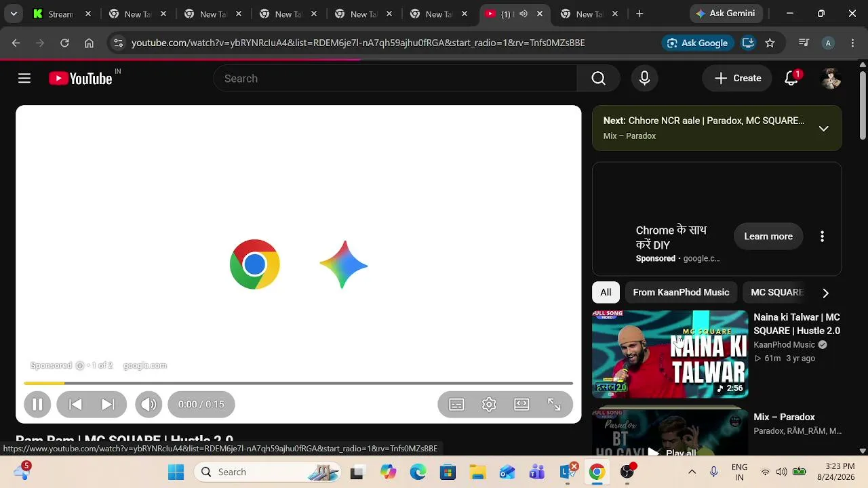This screenshot has width=868, height=488.
Task: Open the YouTube account avatar menu
Action: tap(831, 79)
